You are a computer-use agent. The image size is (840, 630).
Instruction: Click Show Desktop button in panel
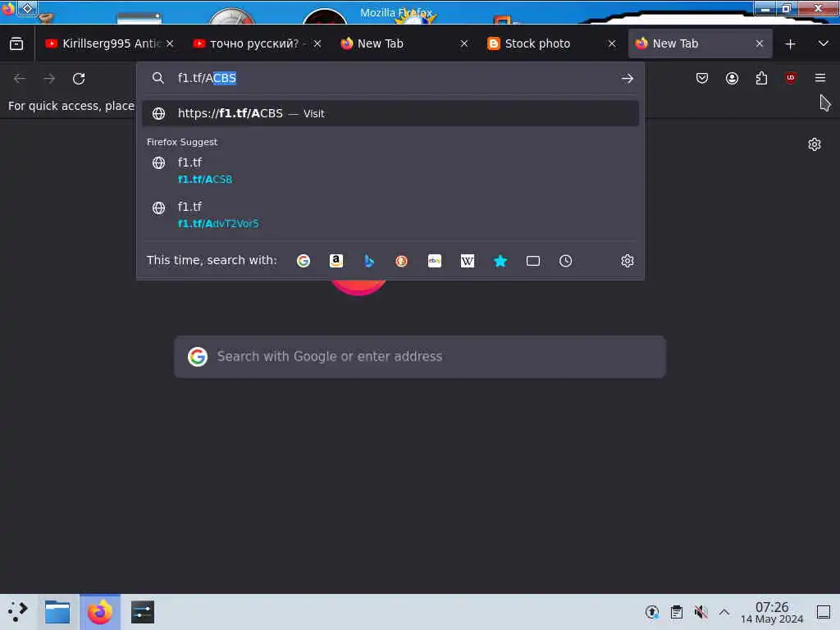click(x=824, y=612)
